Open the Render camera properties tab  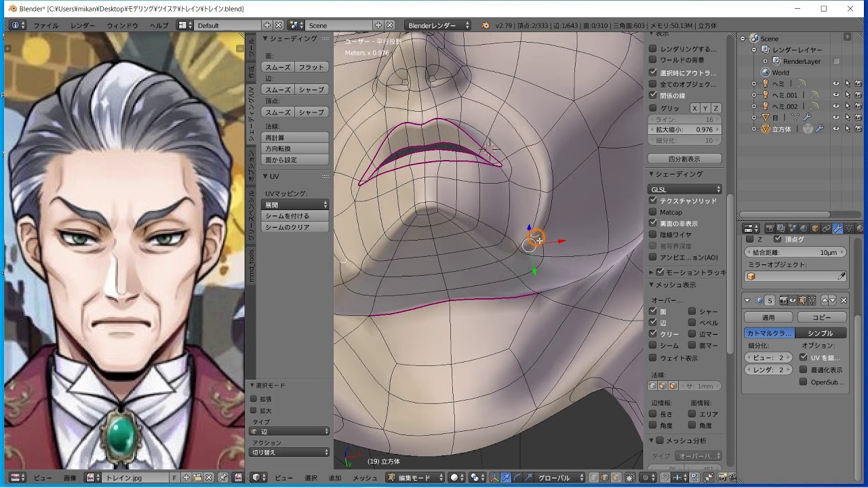(770, 228)
